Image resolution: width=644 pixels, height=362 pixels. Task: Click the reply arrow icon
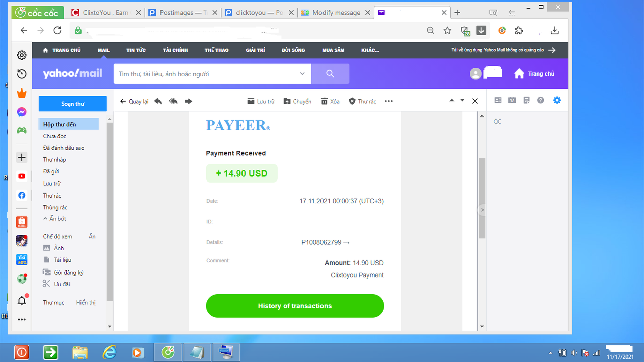click(158, 101)
